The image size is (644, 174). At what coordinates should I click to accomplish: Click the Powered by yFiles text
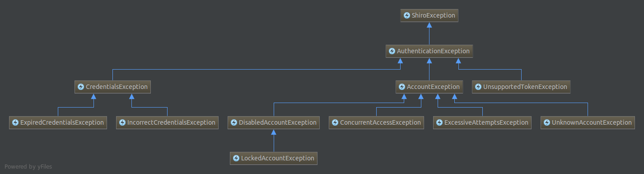[x=28, y=167]
